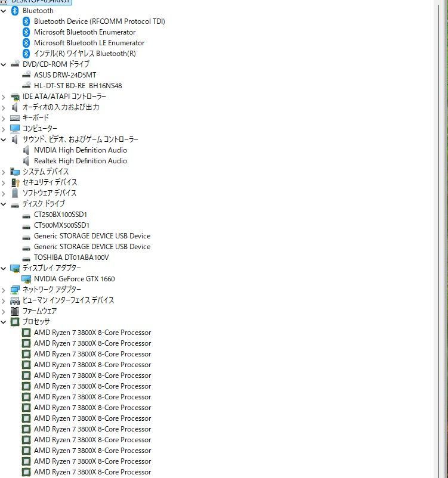The height and width of the screenshot is (478, 448).
Task: Click the HL-DT-ST BD-RE drive icon
Action: [x=27, y=85]
